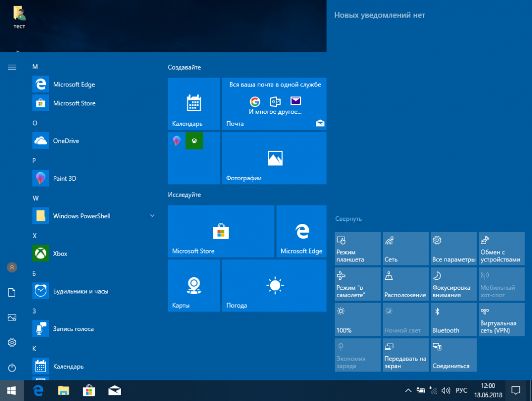Click the Исследуйте group header
This screenshot has width=532, height=401.
(x=184, y=194)
